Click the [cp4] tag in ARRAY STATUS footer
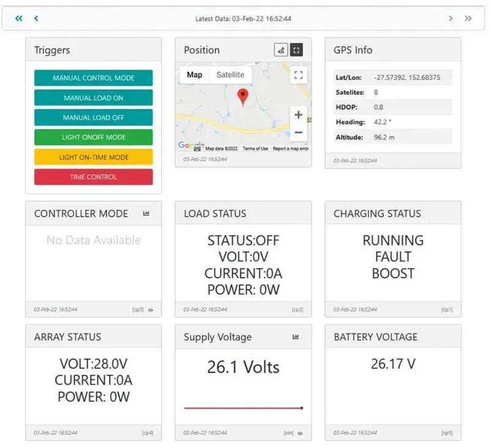This screenshot has height=448, width=489. click(147, 433)
